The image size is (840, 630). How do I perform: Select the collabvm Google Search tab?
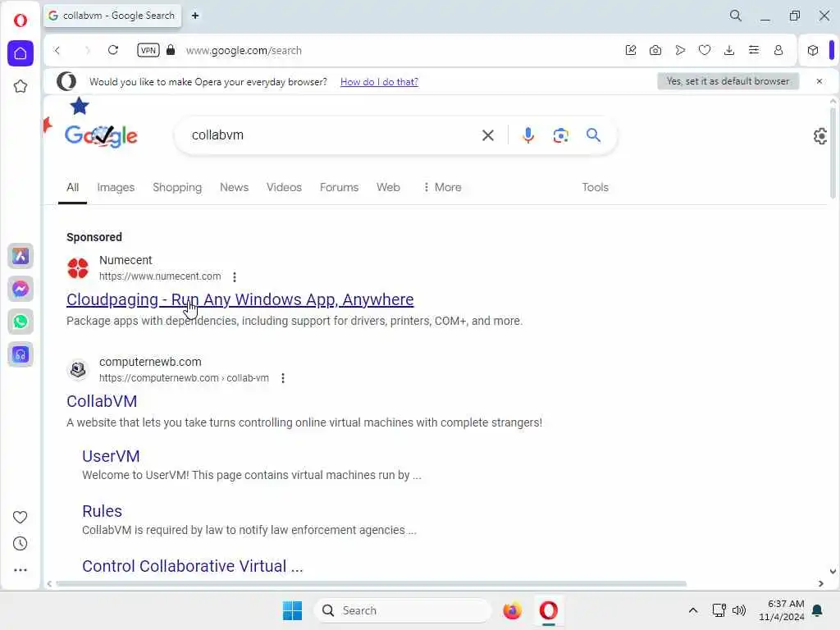[112, 16]
